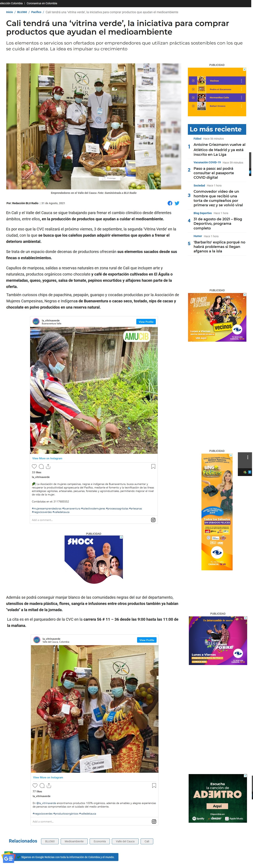The width and height of the screenshot is (253, 868).
Task: Like the AMUCIB Instagram post heart icon
Action: click(34, 466)
